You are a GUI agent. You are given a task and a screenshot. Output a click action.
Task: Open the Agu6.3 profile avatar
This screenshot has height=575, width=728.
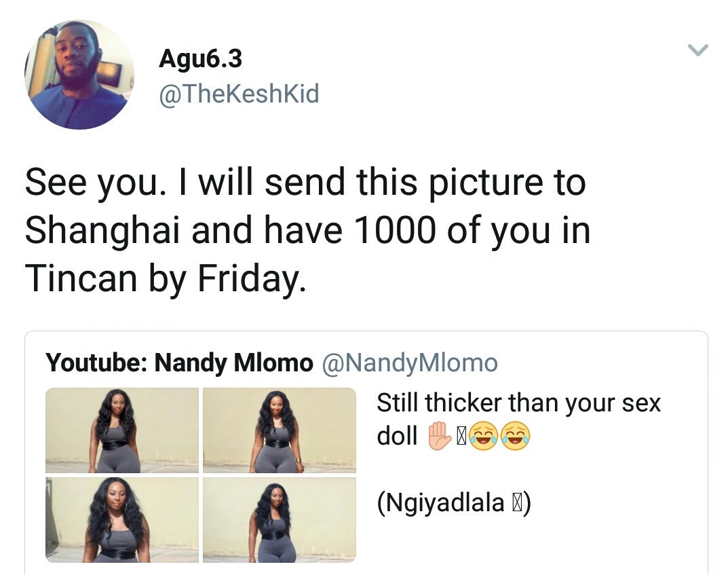[79, 75]
